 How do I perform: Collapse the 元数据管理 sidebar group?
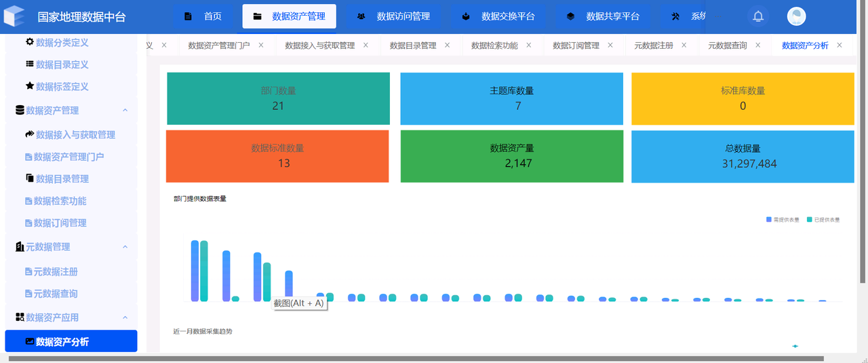coord(125,247)
